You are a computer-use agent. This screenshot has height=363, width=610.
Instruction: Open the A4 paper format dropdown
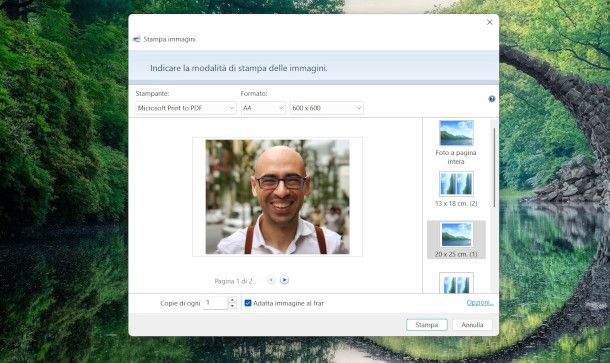pyautogui.click(x=263, y=108)
